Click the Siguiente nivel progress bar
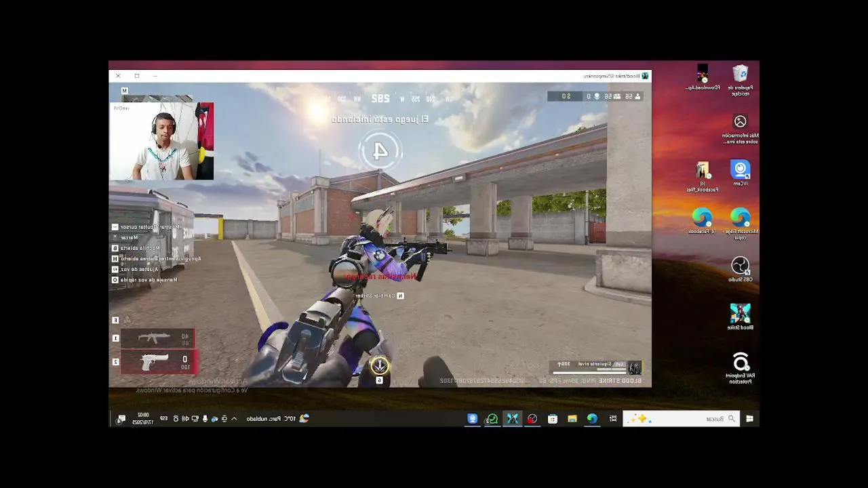Viewport: 868px width, 488px height. [x=589, y=371]
